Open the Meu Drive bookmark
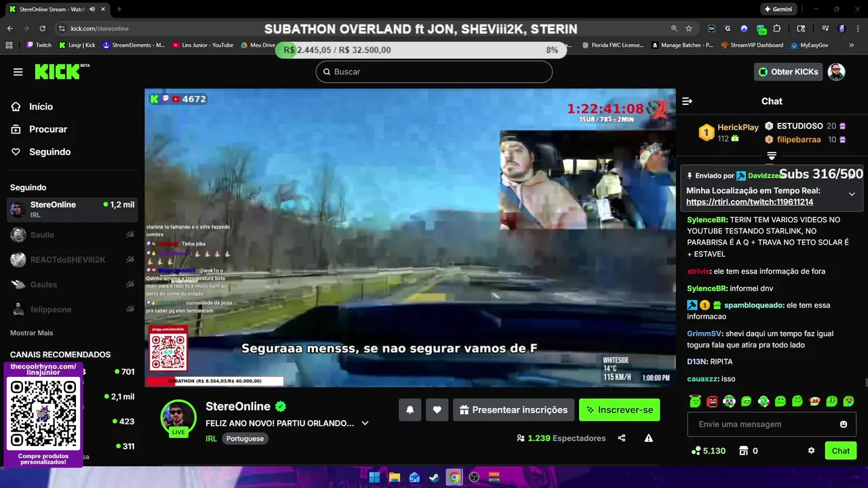Viewport: 868px width, 488px height. click(x=258, y=45)
